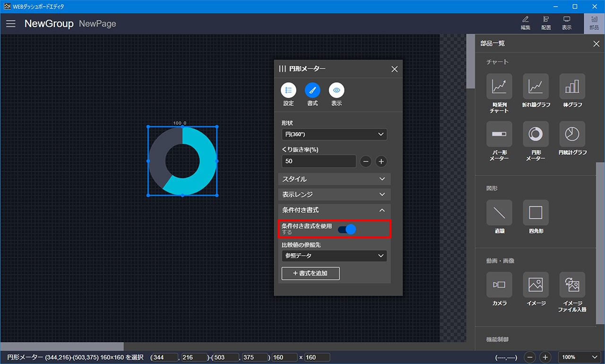Screen dimensions: 605x364
Task: Disable the conditional formatting toggle
Action: point(346,229)
